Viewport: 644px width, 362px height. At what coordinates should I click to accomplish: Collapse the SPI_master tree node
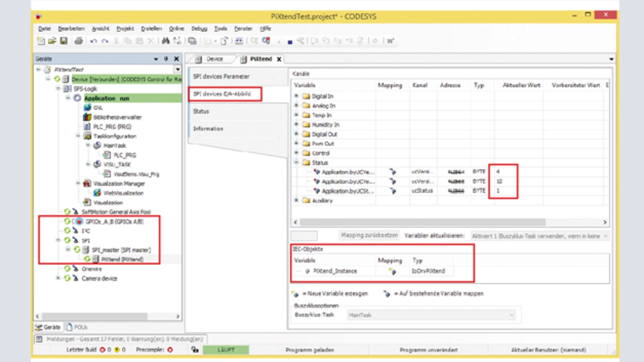pos(68,250)
